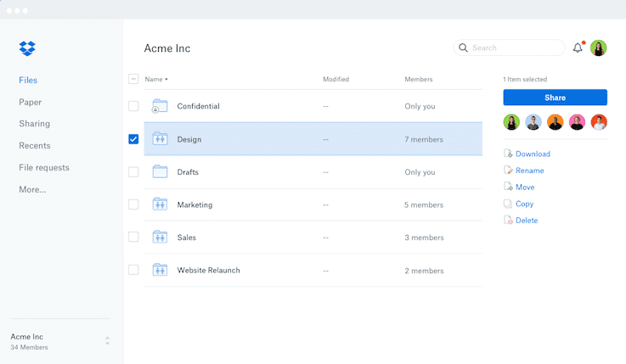Open the notifications bell

tap(578, 48)
